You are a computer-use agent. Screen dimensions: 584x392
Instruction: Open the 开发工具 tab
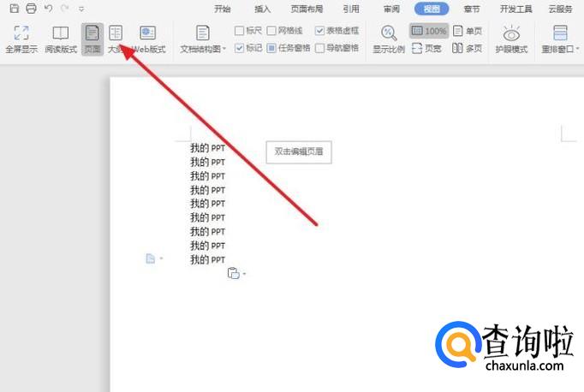pos(515,9)
